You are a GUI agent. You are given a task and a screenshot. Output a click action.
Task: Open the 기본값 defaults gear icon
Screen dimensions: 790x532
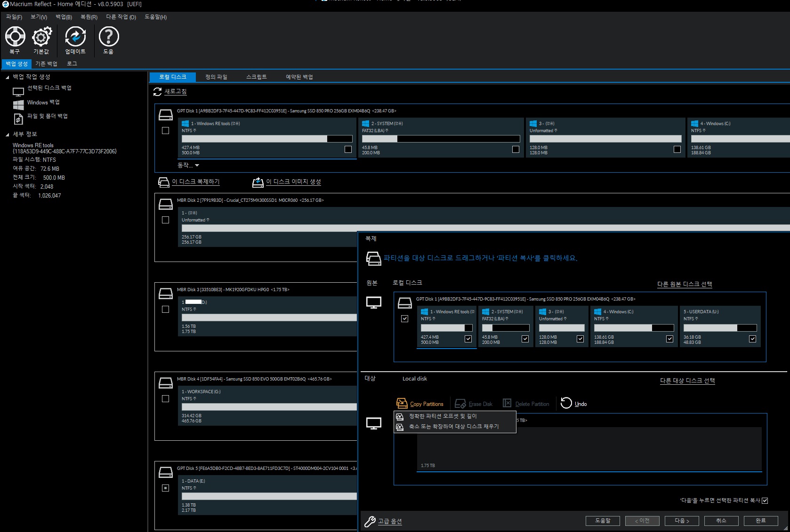[41, 37]
